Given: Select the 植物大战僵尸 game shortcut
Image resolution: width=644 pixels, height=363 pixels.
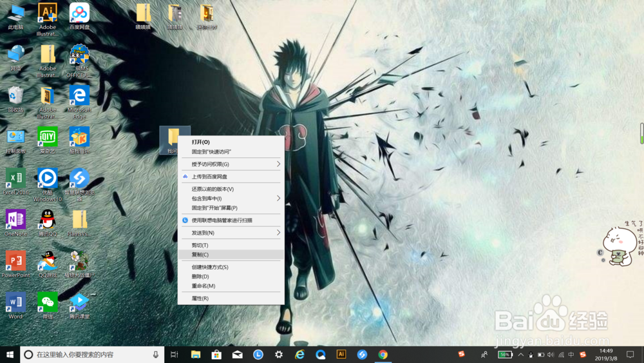Looking at the screenshot, I should click(79, 264).
